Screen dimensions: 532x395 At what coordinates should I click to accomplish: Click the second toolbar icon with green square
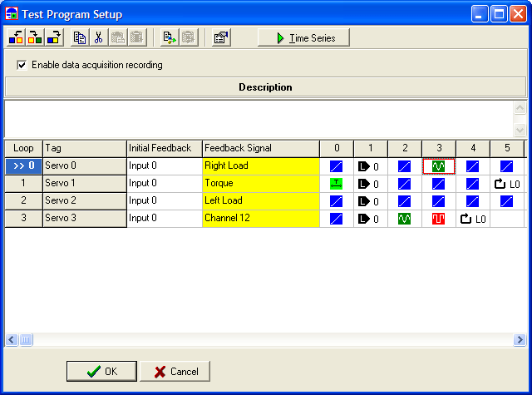tap(35, 37)
